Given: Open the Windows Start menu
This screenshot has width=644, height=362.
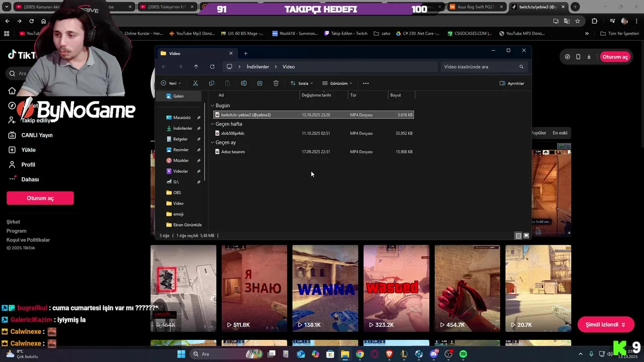Looking at the screenshot, I should coord(181,354).
